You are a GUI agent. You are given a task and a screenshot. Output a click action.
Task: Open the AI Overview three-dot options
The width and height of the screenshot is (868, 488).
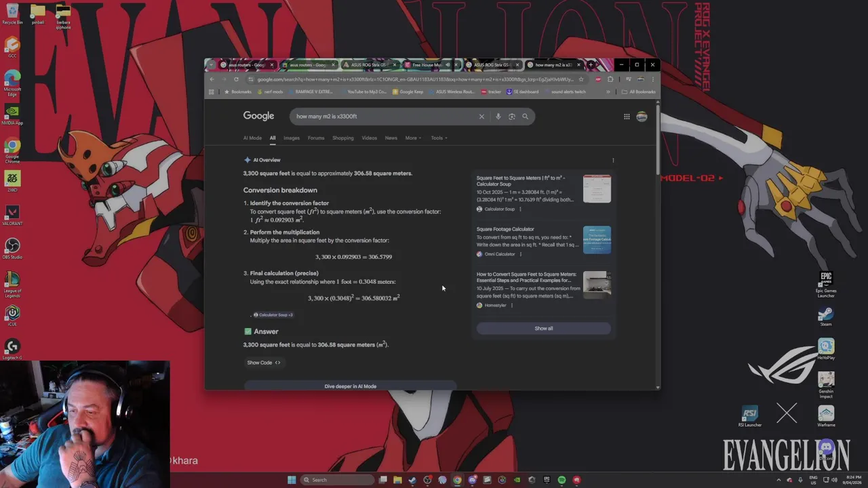613,161
